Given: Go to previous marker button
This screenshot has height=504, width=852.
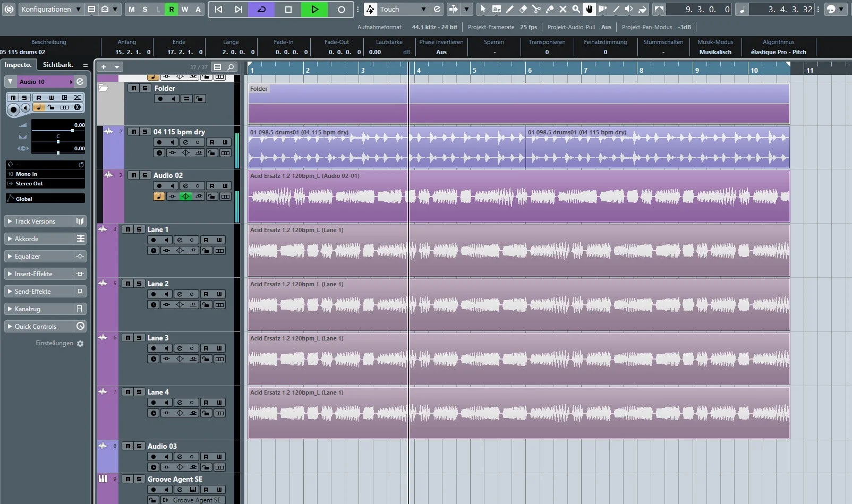Looking at the screenshot, I should (218, 9).
